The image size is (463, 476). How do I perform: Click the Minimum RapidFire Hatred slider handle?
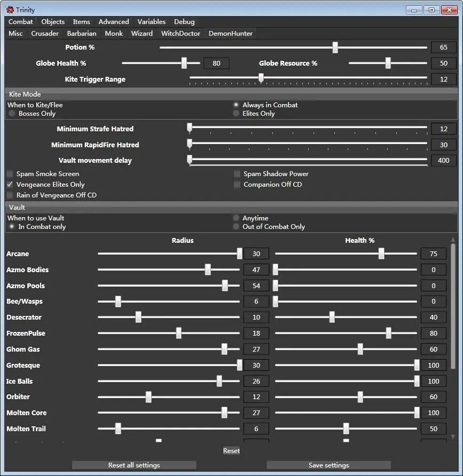pyautogui.click(x=190, y=144)
